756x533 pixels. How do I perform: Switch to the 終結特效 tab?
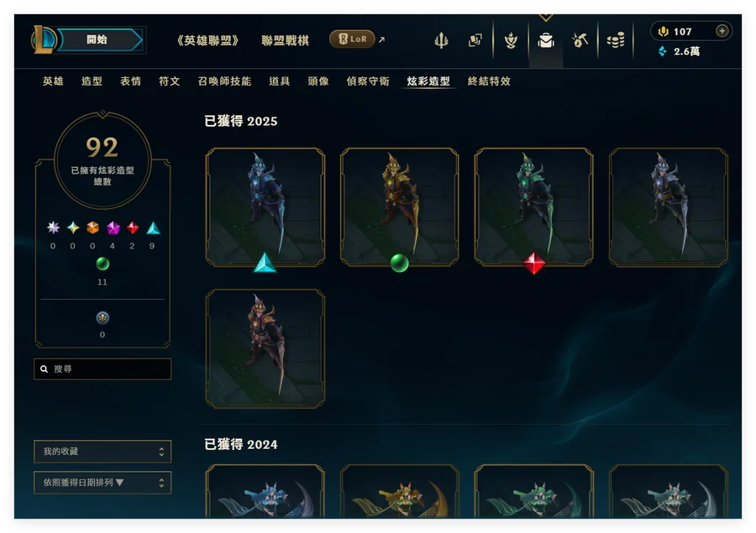(489, 81)
